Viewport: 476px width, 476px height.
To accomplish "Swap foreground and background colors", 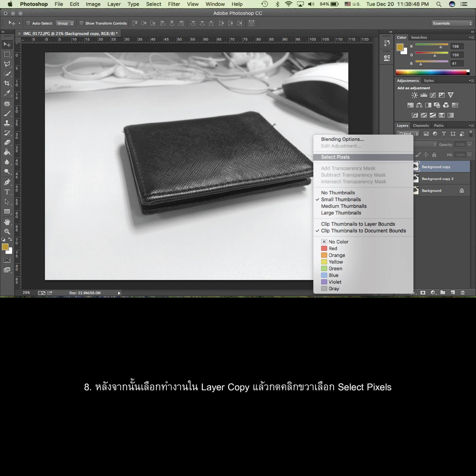I will click(10, 239).
